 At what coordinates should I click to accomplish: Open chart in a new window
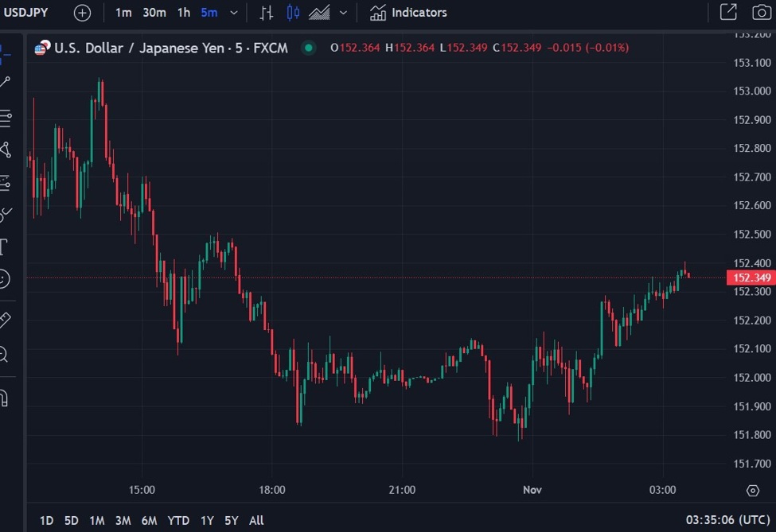(x=727, y=13)
